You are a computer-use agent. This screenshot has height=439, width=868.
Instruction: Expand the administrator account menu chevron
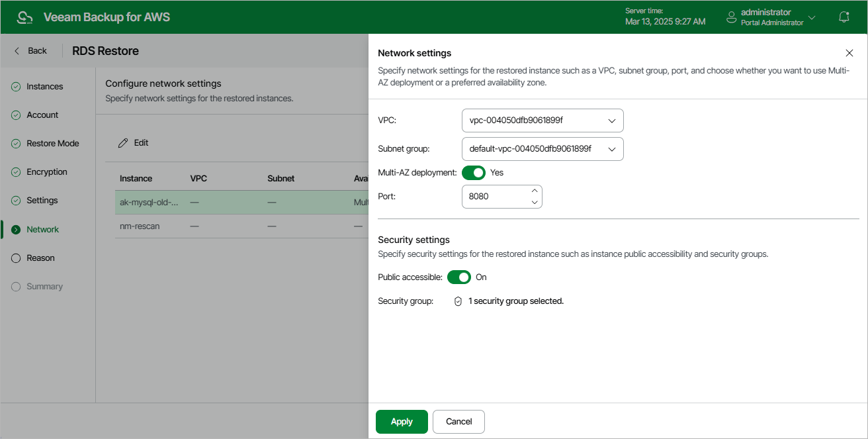812,17
